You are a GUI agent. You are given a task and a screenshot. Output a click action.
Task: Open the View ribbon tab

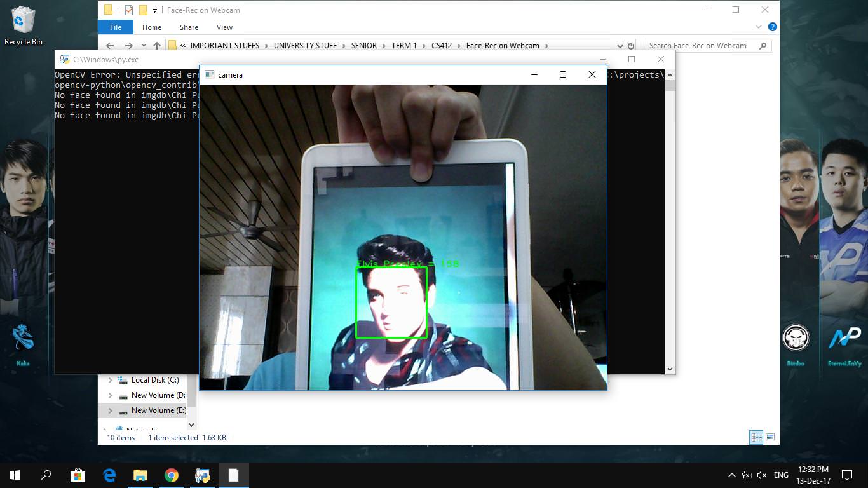tap(224, 27)
